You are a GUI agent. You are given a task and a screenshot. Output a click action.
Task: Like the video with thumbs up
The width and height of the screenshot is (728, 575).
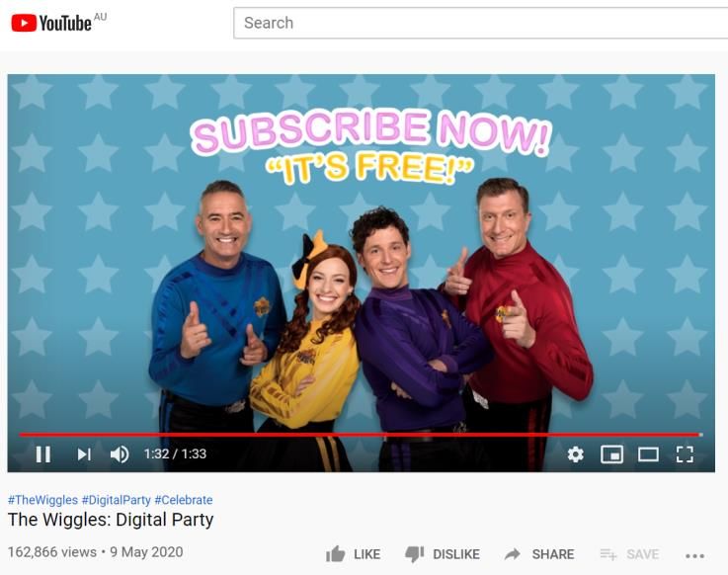pyautogui.click(x=336, y=553)
